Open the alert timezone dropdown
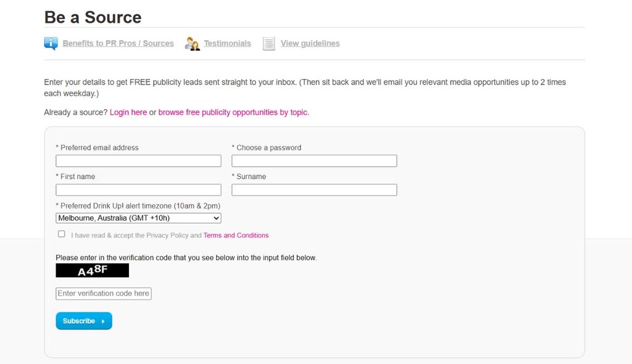This screenshot has height=364, width=632. [x=138, y=218]
